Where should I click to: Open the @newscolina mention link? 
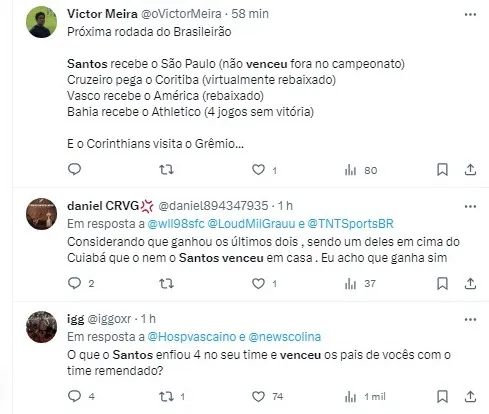coord(285,337)
